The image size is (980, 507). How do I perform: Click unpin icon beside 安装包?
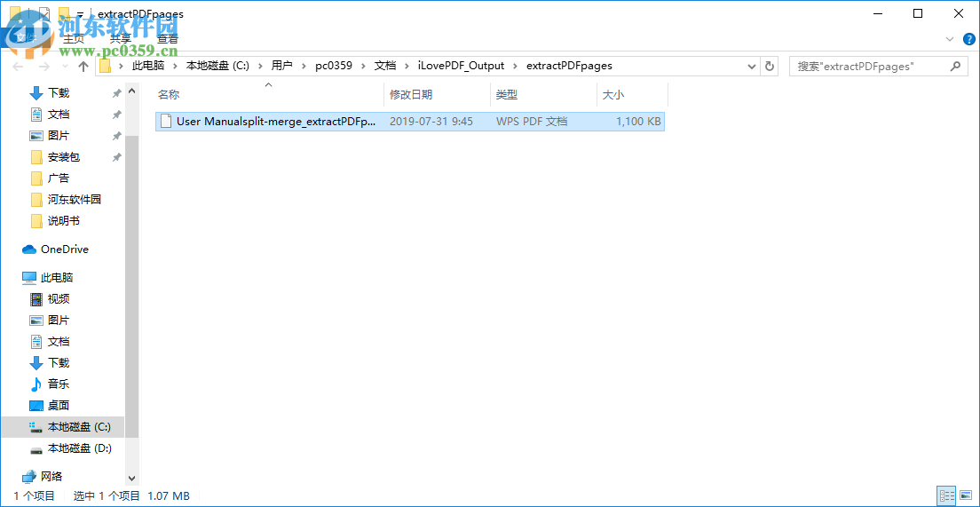(x=116, y=157)
